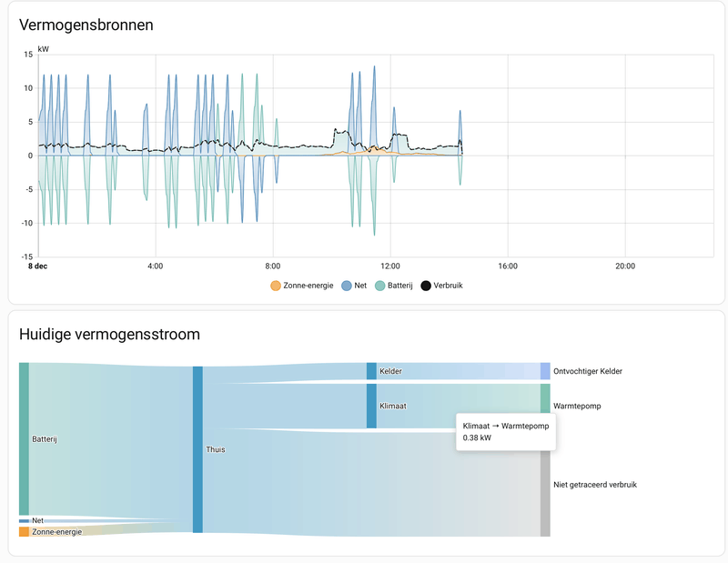The height and width of the screenshot is (563, 728).
Task: Hide the Net series via legend
Action: [x=354, y=287]
